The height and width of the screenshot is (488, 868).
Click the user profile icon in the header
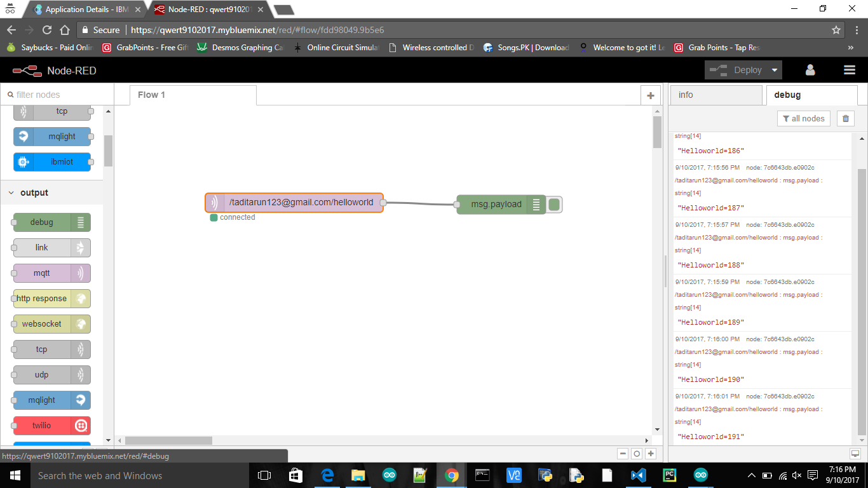810,70
